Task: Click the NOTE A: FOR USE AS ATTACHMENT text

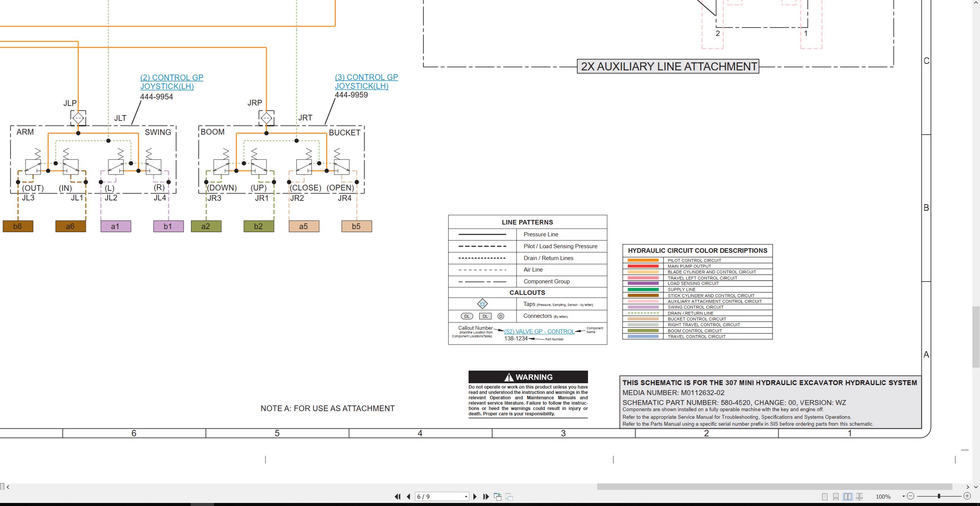Action: pyautogui.click(x=328, y=408)
